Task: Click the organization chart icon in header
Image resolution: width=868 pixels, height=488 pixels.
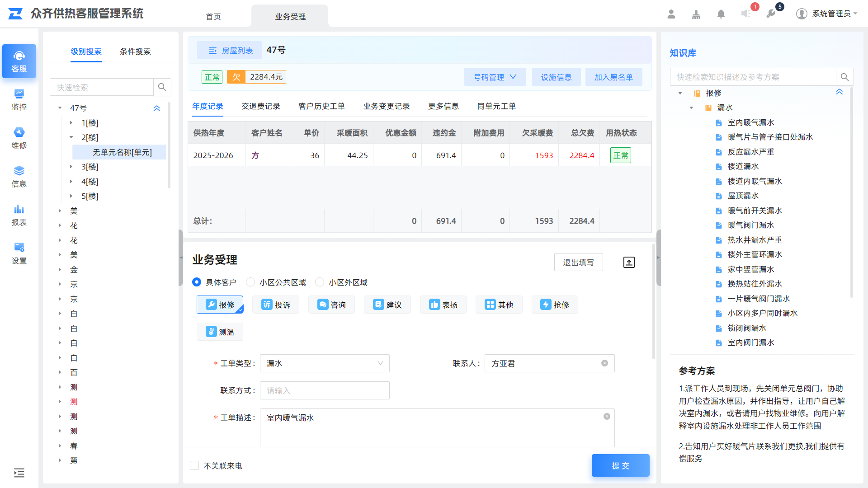Action: click(696, 14)
